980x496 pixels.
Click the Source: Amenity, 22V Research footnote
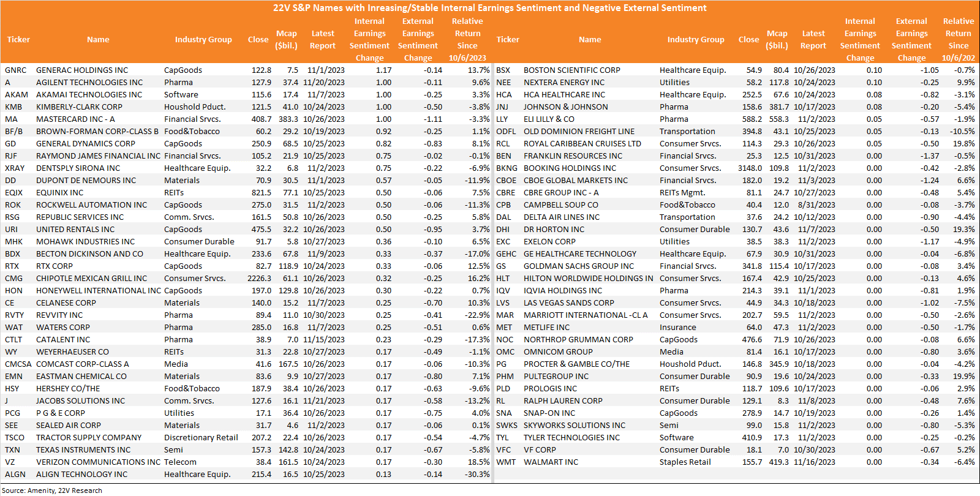click(x=52, y=490)
